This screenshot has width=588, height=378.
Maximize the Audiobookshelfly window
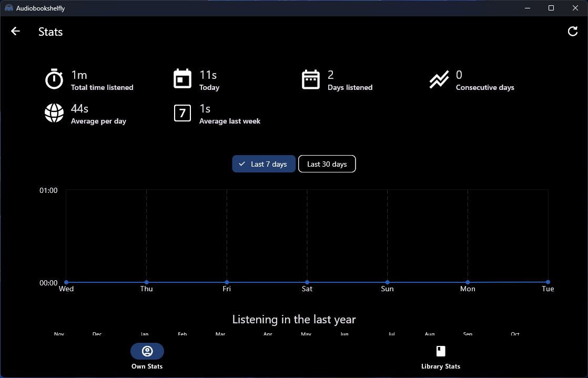coord(551,8)
